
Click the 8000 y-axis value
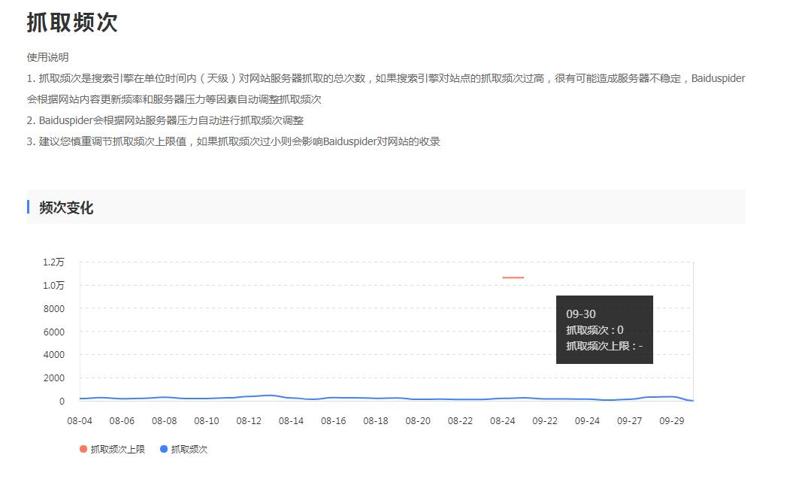tap(54, 309)
